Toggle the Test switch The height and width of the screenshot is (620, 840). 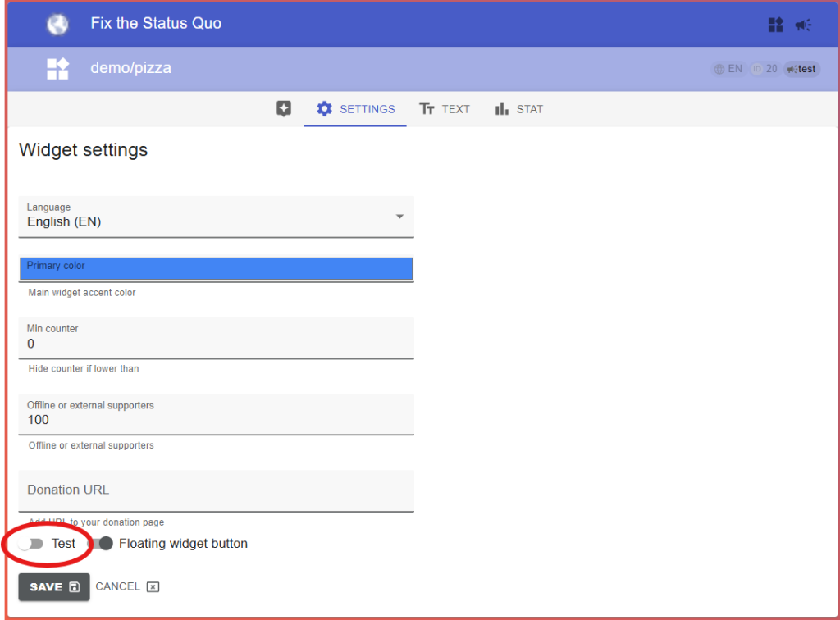(30, 544)
